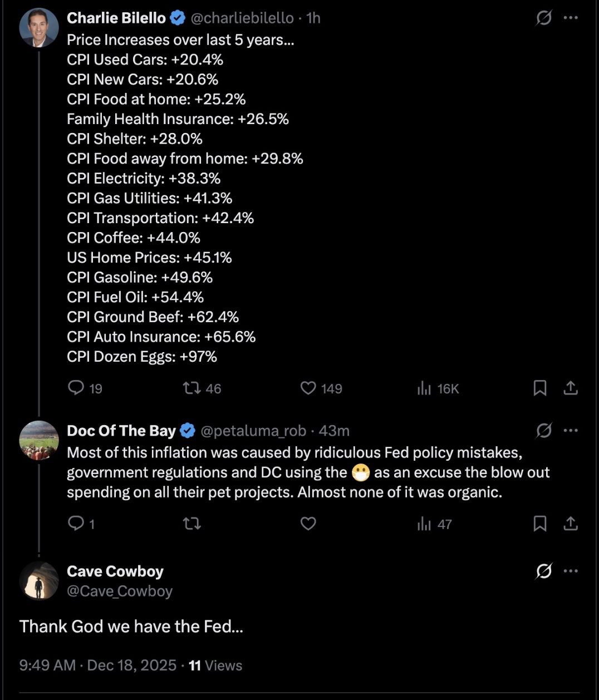This screenshot has height=700, width=599.
Task: Open more options on Charlie Bilello's tweet
Action: [x=571, y=18]
